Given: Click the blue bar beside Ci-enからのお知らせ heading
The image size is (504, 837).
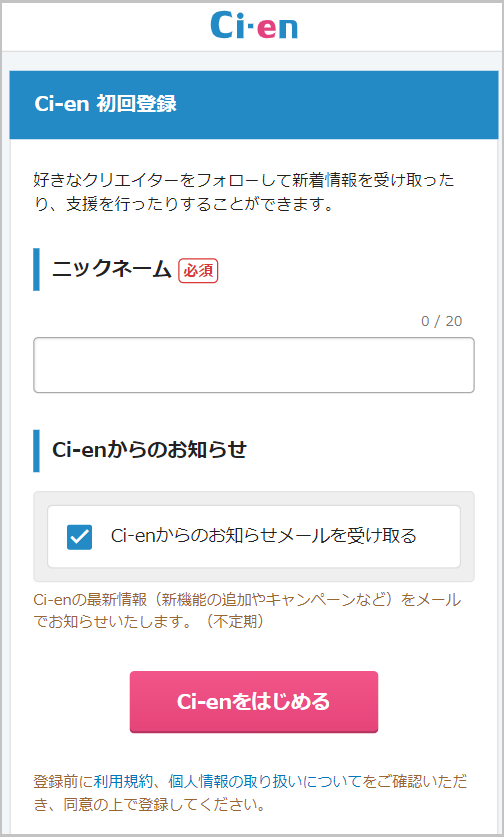Looking at the screenshot, I should pyautogui.click(x=36, y=451).
